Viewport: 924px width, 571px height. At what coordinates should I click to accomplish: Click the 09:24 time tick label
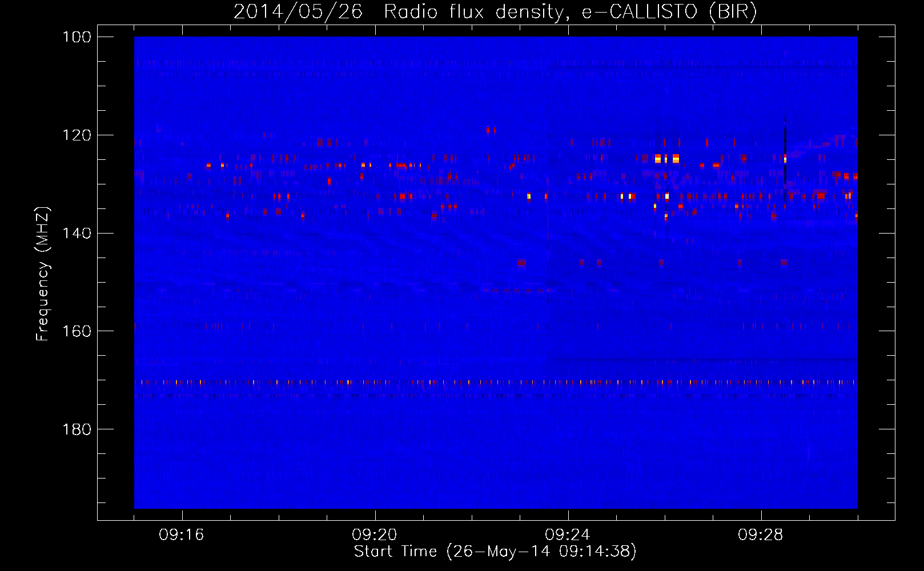pos(568,535)
